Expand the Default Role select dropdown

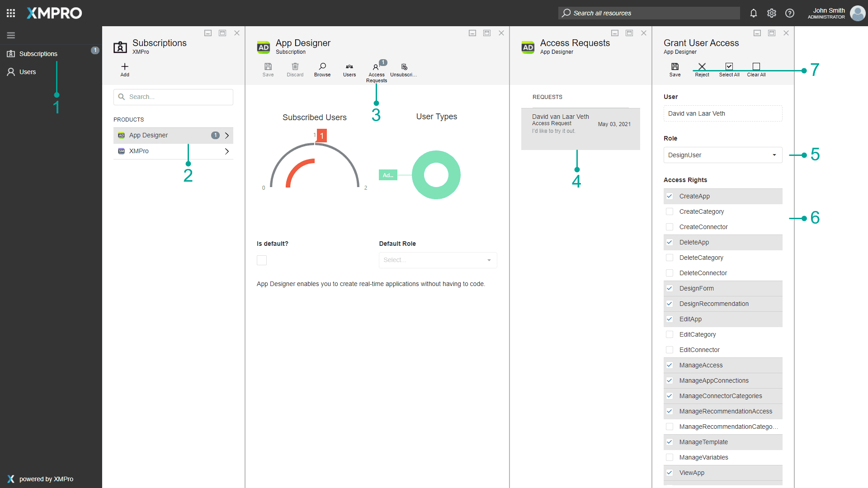coord(438,260)
